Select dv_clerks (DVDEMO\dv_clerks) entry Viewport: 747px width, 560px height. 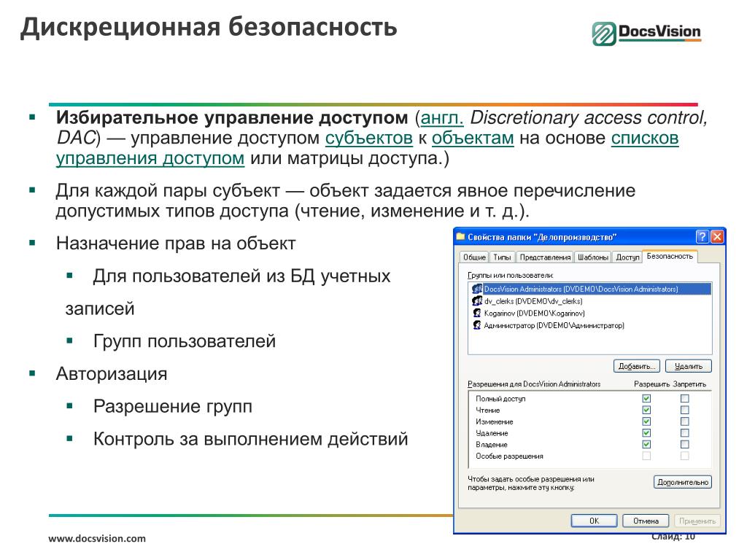coord(533,301)
